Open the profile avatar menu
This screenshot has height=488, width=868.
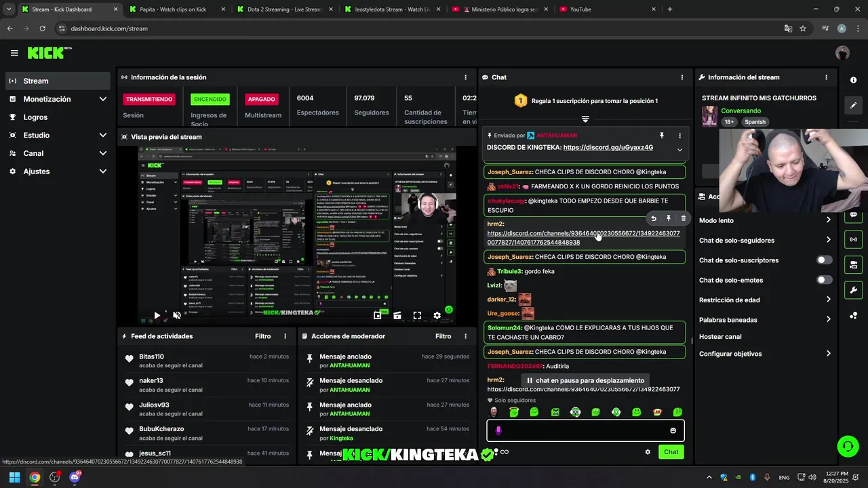(842, 53)
